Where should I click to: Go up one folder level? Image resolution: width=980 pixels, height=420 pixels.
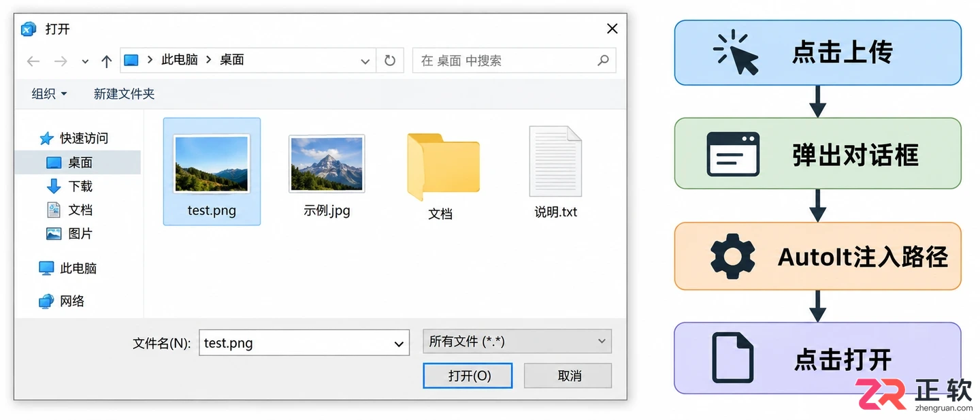[x=106, y=61]
